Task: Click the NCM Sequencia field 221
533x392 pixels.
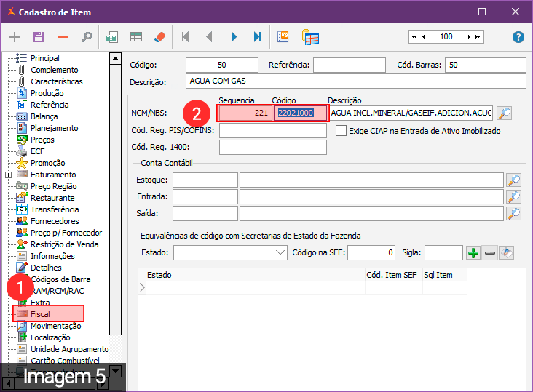Action: tap(245, 113)
